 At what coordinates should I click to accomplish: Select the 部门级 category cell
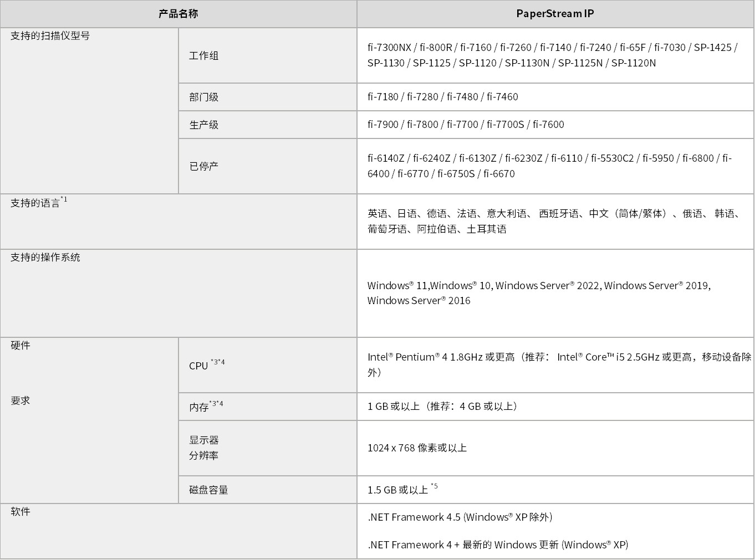tap(268, 97)
